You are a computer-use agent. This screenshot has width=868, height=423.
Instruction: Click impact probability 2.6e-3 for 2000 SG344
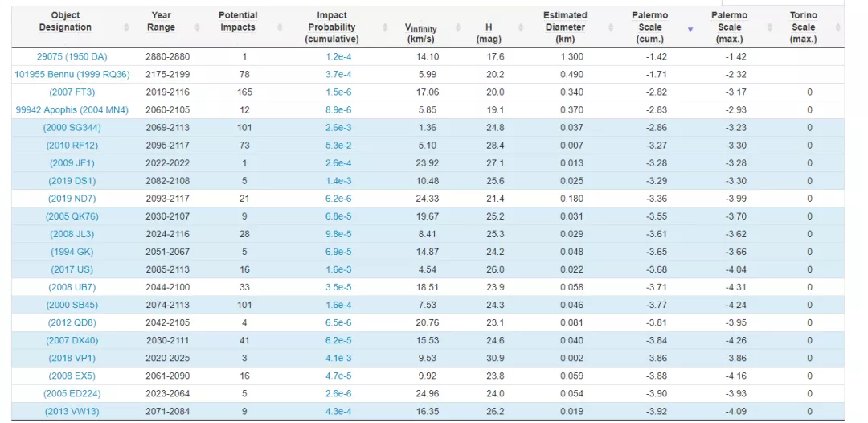(x=338, y=128)
